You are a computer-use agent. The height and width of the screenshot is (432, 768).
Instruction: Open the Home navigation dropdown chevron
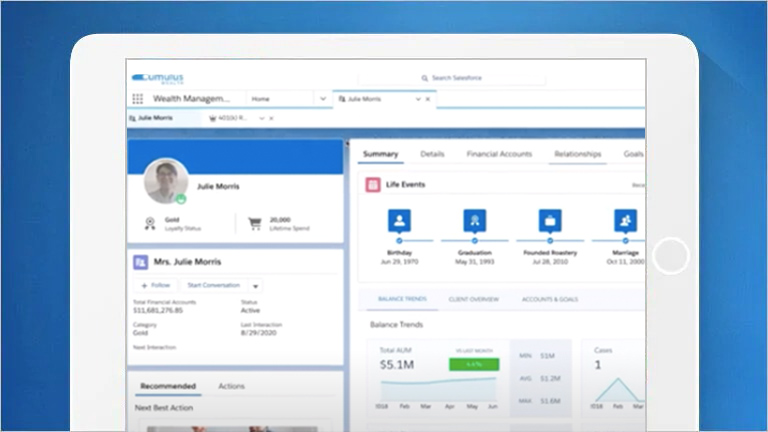point(322,99)
